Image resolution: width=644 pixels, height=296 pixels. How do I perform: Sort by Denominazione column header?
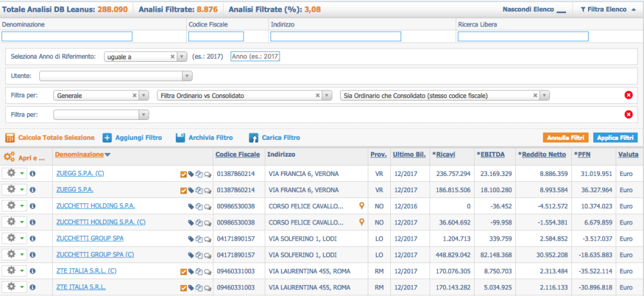coord(79,155)
